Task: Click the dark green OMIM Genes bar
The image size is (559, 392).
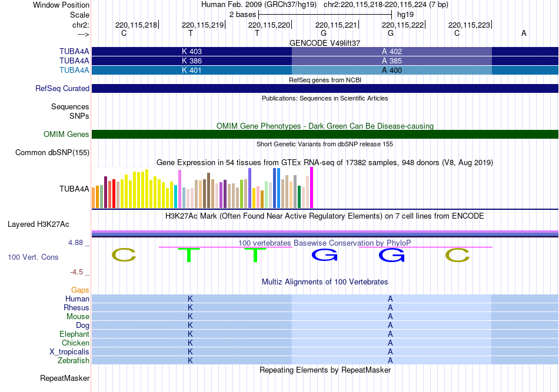Action: 325,134
